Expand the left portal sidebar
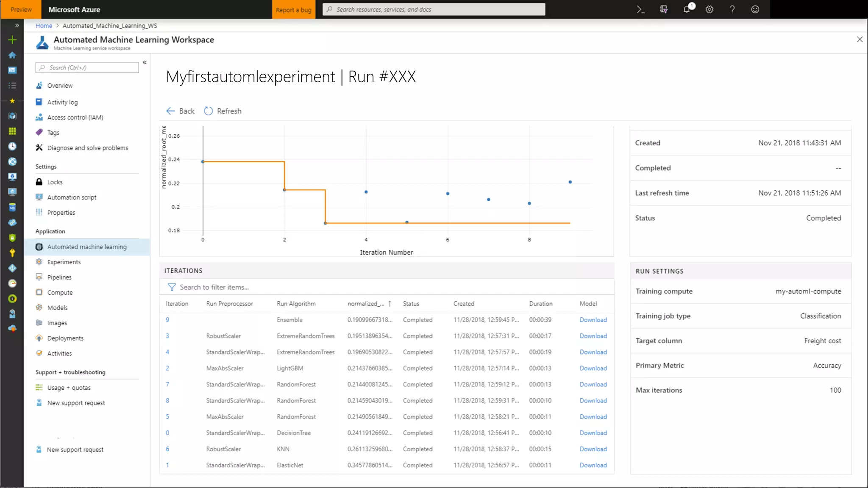Image resolution: width=868 pixels, height=488 pixels. point(17,25)
